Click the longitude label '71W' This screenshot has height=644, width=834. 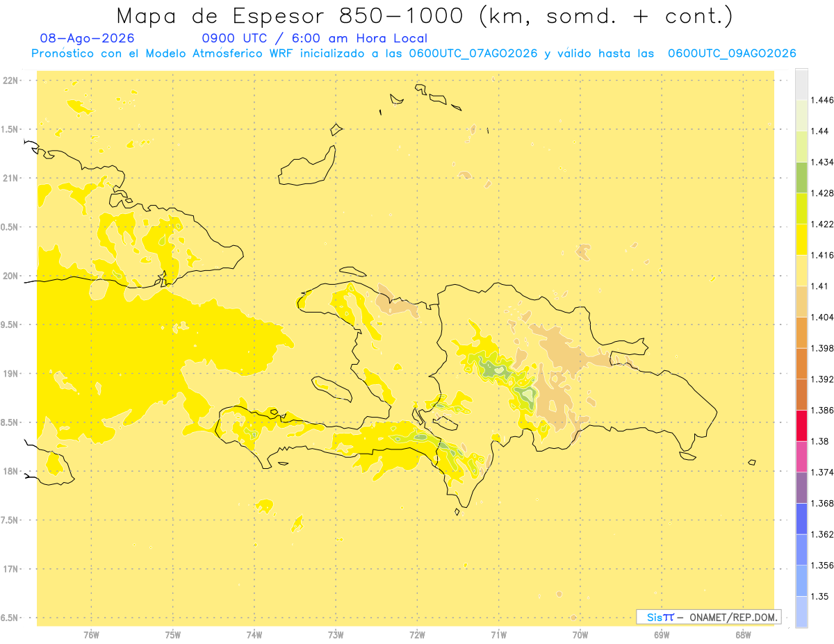pos(499,635)
